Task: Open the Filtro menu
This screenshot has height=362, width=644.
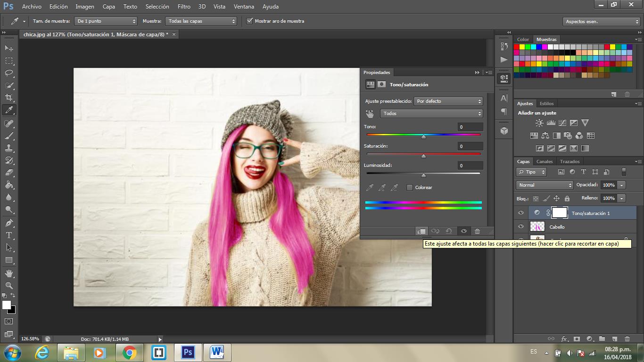Action: (x=184, y=7)
